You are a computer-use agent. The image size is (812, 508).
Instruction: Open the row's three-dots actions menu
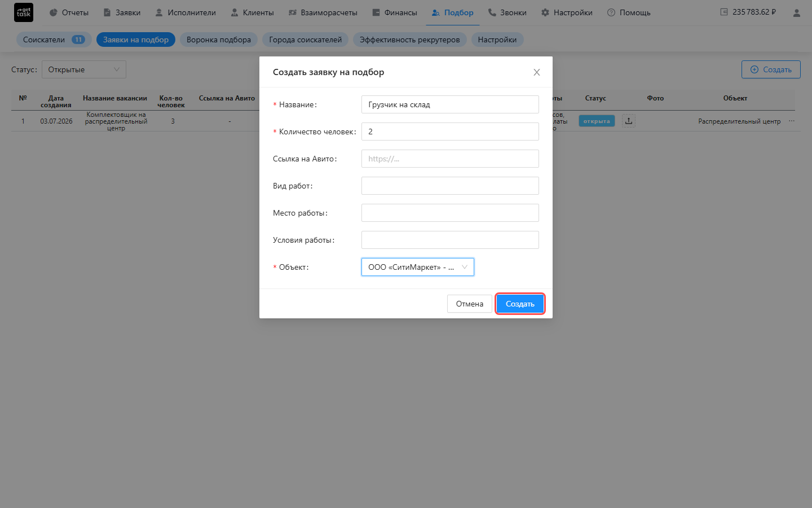tap(792, 121)
